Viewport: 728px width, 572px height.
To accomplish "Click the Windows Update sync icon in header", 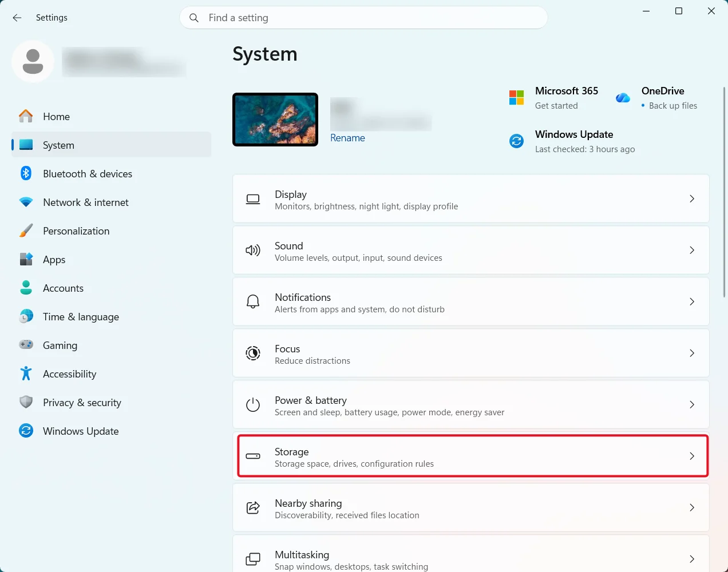I will pos(516,141).
